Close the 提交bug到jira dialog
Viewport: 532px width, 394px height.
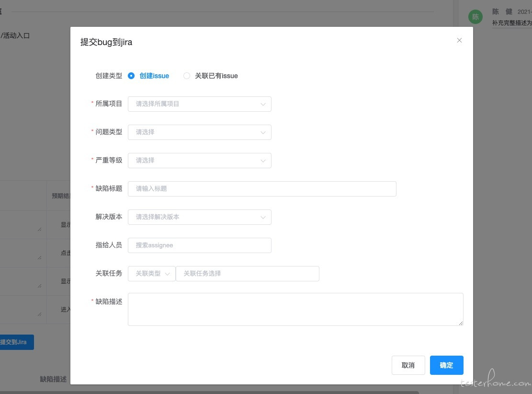tap(459, 40)
